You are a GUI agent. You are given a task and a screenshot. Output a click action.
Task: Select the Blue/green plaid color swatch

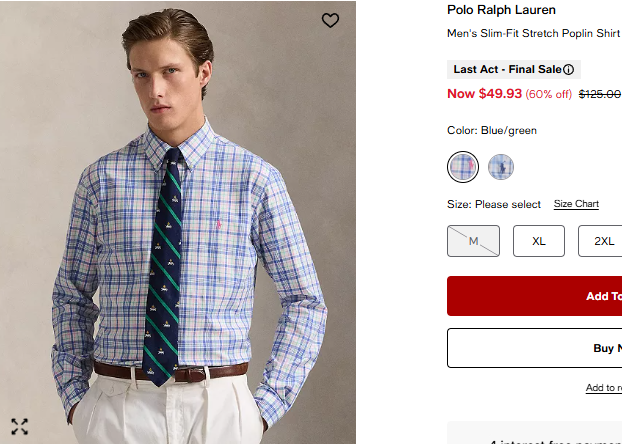[x=462, y=166]
